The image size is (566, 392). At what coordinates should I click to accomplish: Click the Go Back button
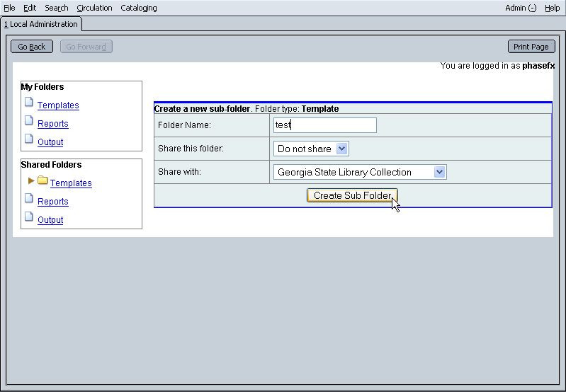[x=32, y=47]
